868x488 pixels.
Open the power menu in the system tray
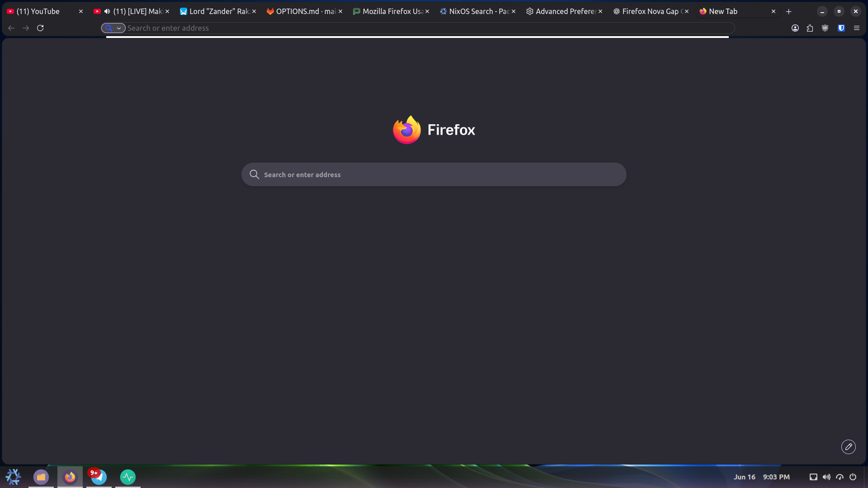pyautogui.click(x=853, y=477)
